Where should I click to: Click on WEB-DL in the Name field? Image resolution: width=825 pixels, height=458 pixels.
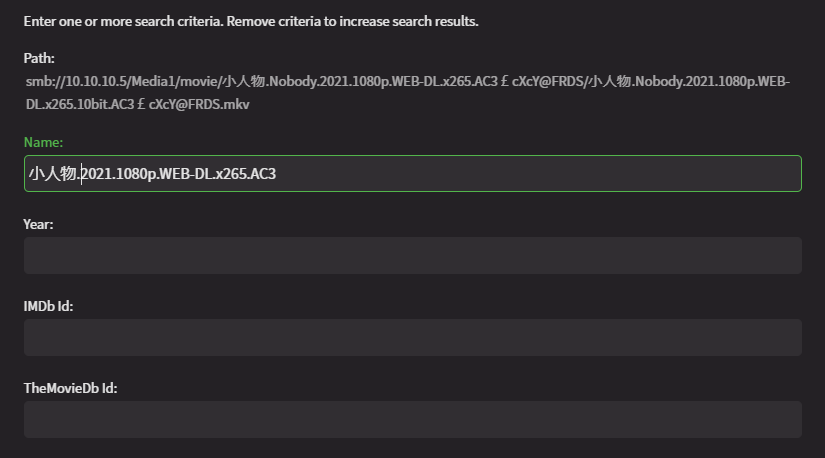(185, 174)
